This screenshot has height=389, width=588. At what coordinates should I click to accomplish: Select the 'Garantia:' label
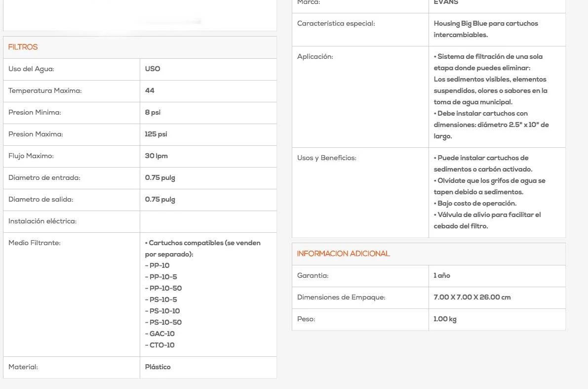click(x=313, y=276)
